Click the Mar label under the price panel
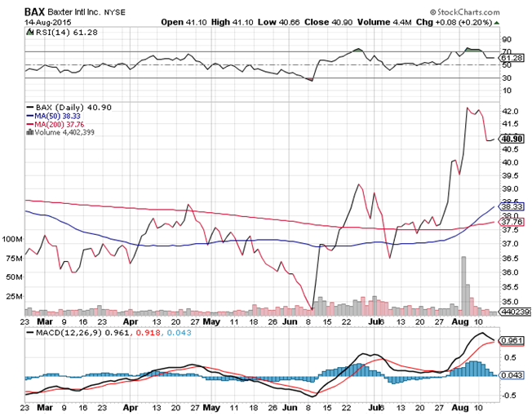This screenshot has width=532, height=416. pyautogui.click(x=45, y=321)
